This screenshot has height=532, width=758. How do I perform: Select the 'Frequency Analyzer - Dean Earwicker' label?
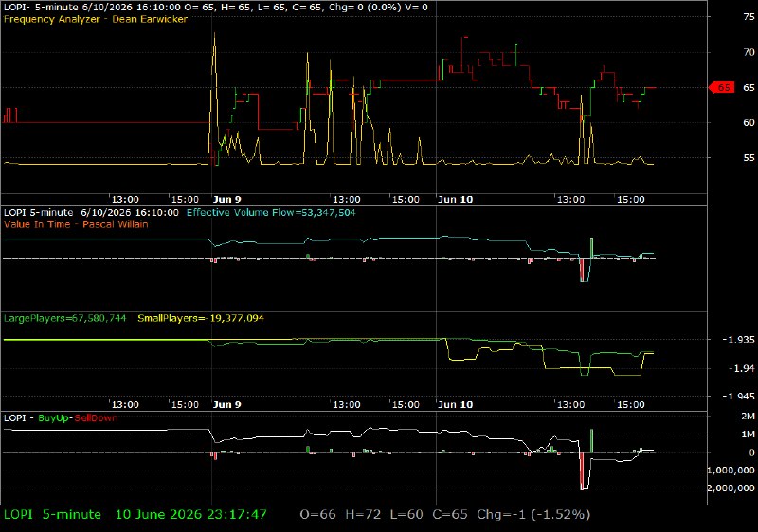pos(96,19)
